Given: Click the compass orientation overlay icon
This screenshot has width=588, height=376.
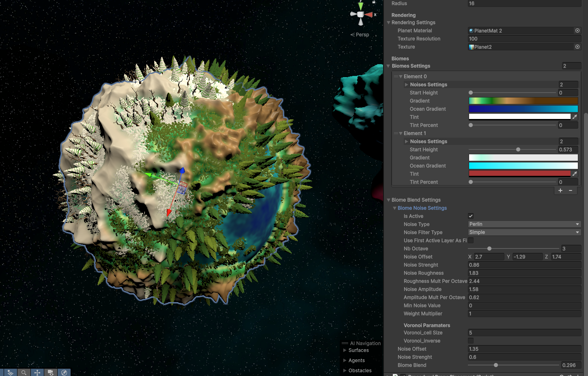Looking at the screenshot, I should point(64,372).
